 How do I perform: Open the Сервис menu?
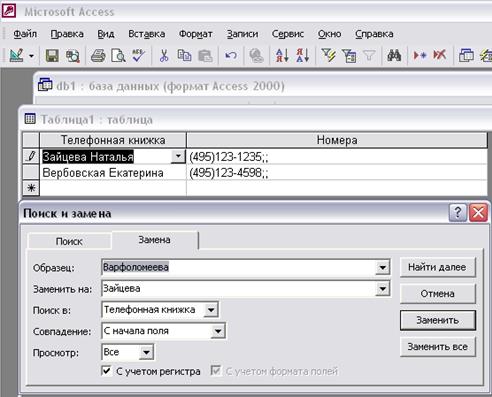click(288, 34)
